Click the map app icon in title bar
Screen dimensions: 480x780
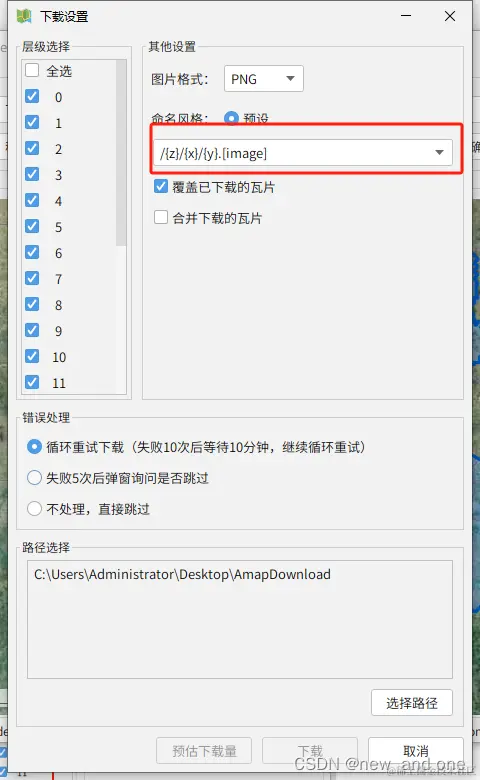point(24,16)
